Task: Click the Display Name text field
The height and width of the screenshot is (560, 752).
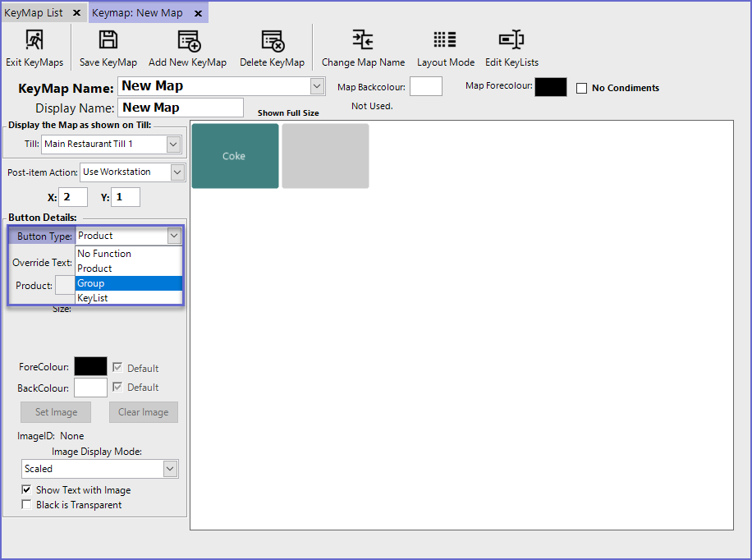Action: [x=181, y=108]
